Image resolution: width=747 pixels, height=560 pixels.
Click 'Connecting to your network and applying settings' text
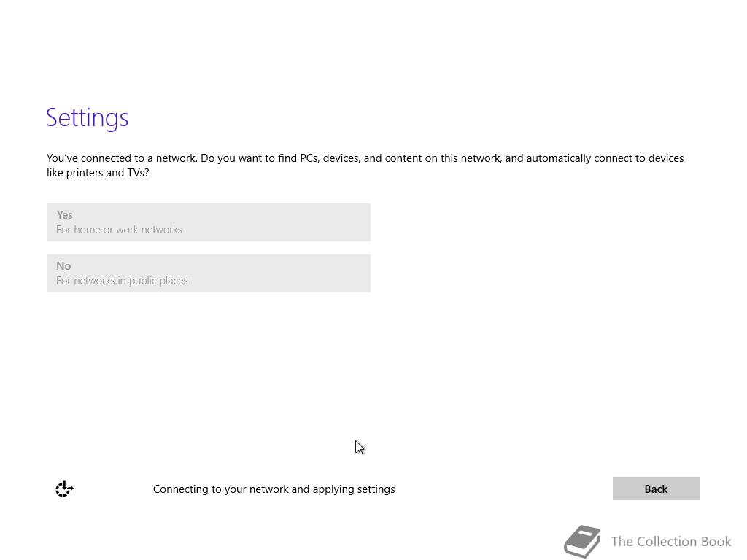coord(274,489)
